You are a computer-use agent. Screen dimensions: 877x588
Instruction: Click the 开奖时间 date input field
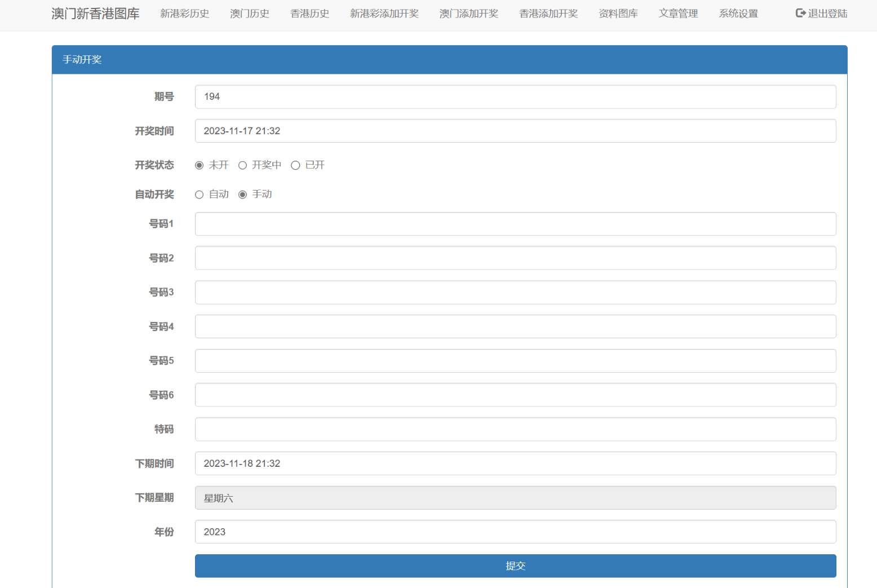(515, 131)
